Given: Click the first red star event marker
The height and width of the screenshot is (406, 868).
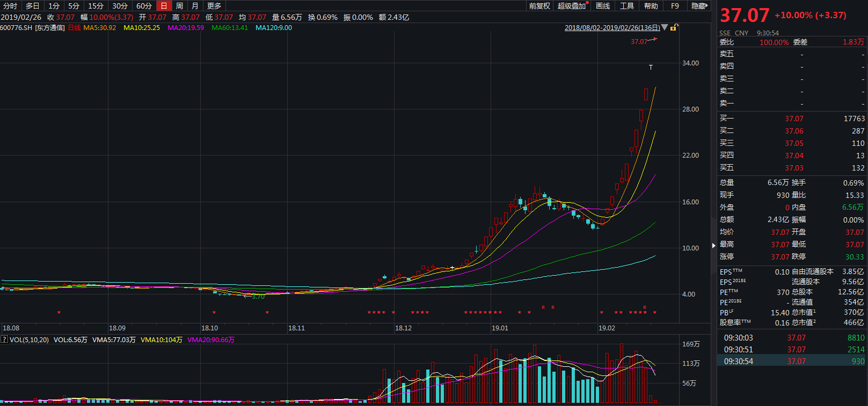Looking at the screenshot, I should pos(59,313).
